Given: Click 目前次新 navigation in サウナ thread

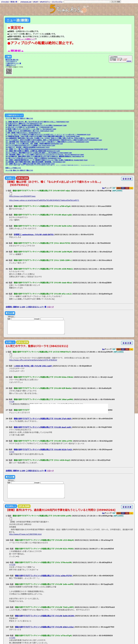Looking at the screenshot, I should (x=127, y=343).
